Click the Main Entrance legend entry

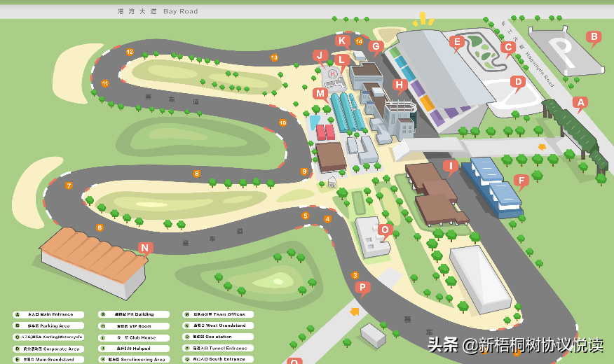click(48, 315)
